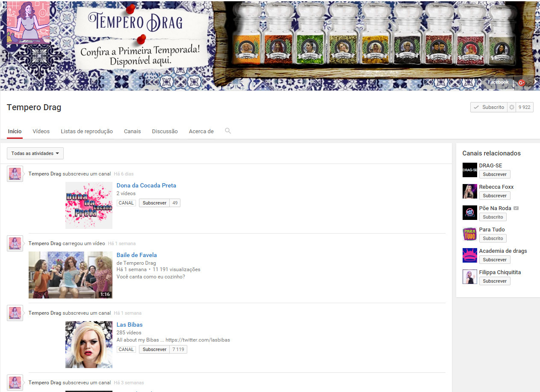Toggle the Subscrito button for Tempero Drag
The image size is (540, 392).
489,107
